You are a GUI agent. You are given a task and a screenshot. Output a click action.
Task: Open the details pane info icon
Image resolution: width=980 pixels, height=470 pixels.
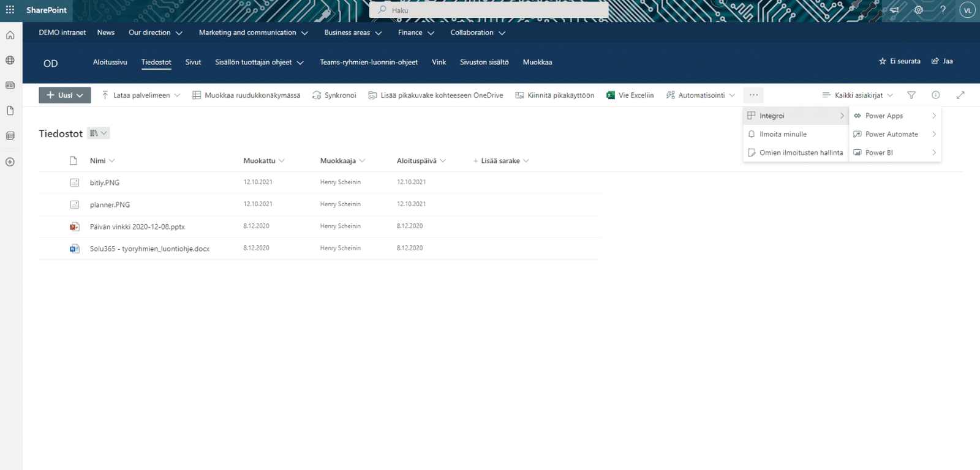935,95
